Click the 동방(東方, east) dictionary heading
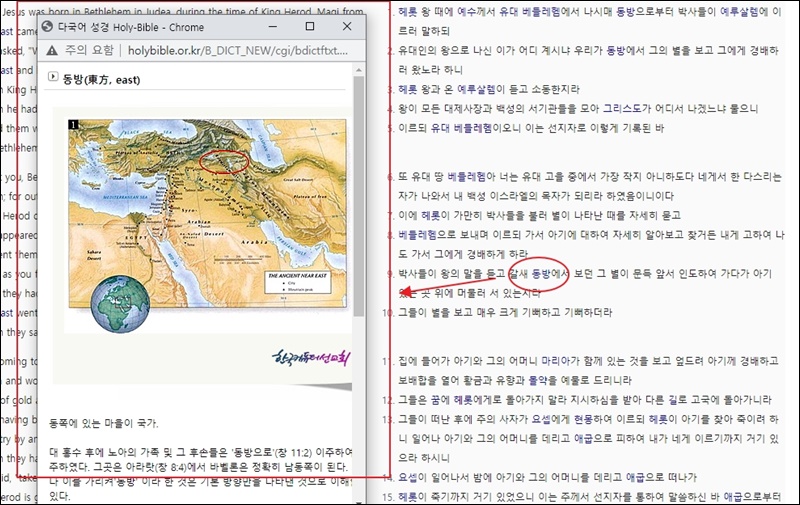800x505 pixels. click(x=102, y=80)
